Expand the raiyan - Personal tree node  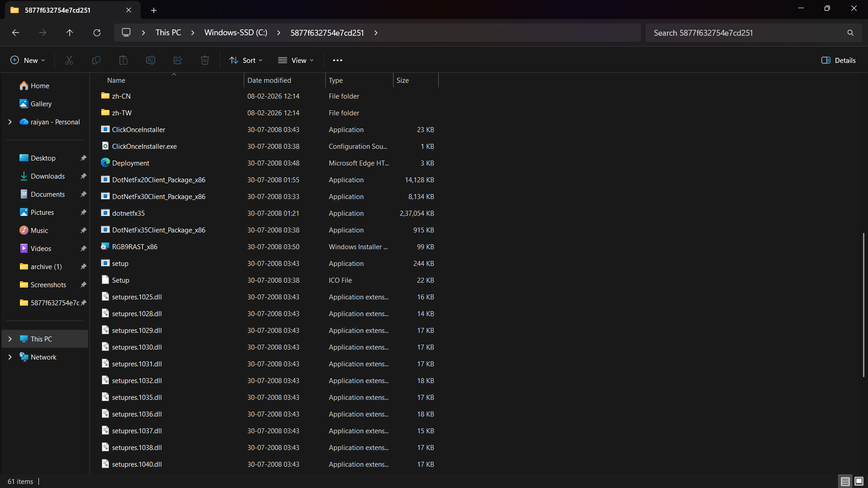point(10,122)
